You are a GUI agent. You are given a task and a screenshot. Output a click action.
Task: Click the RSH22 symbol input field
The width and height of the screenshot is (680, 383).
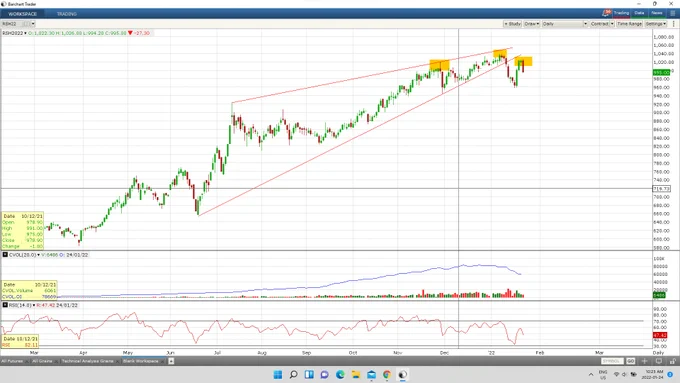coord(16,24)
